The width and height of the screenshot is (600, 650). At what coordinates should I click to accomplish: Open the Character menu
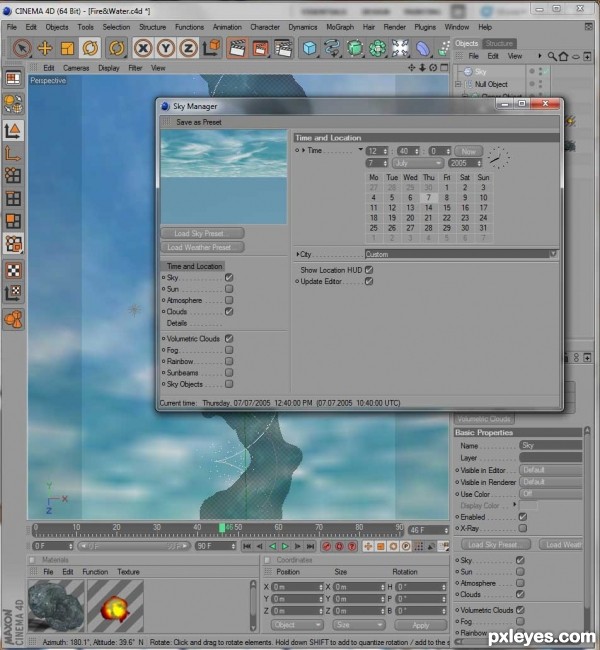[x=265, y=27]
